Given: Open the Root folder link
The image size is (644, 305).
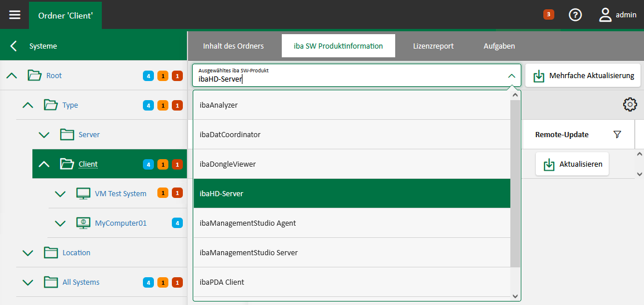Looking at the screenshot, I should tap(54, 76).
